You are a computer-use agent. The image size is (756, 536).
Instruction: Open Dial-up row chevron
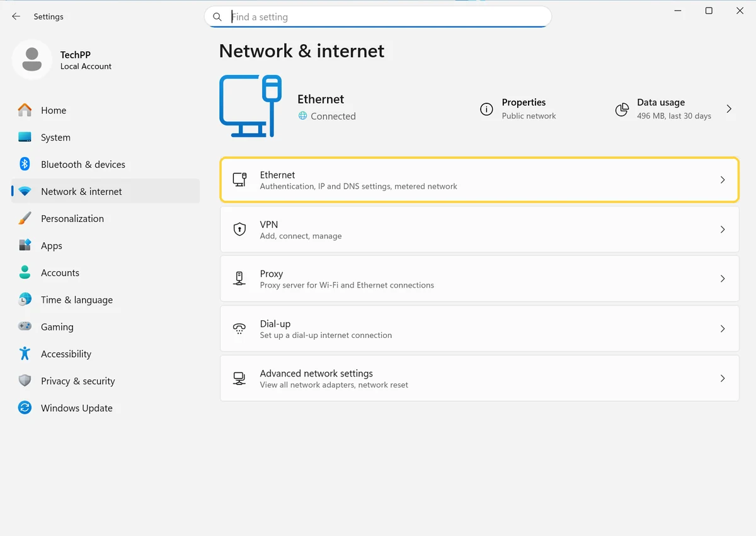(723, 329)
